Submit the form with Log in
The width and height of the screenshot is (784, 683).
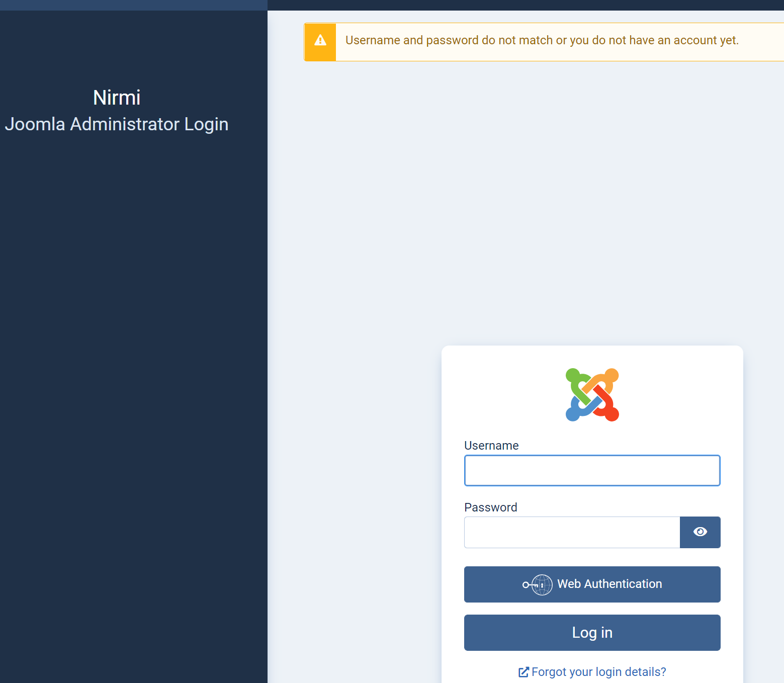pyautogui.click(x=592, y=633)
